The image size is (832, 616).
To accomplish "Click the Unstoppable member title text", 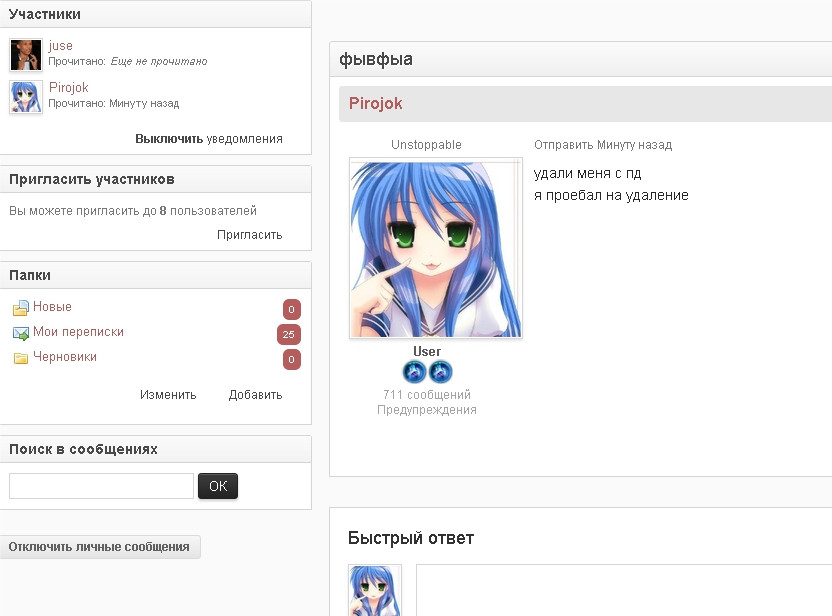I will tap(426, 145).
